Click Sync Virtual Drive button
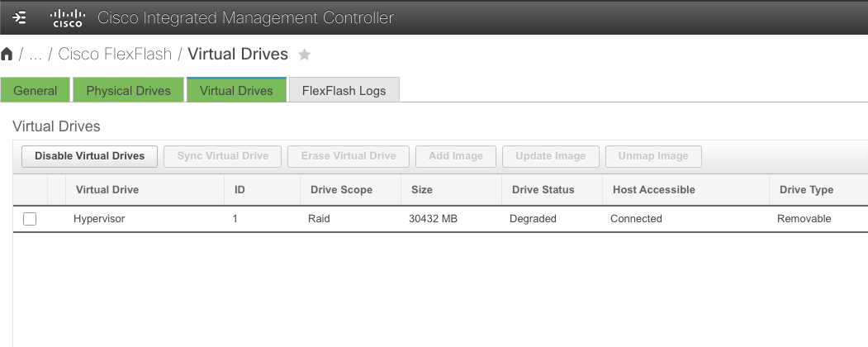Image resolution: width=868 pixels, height=347 pixels. click(x=222, y=156)
